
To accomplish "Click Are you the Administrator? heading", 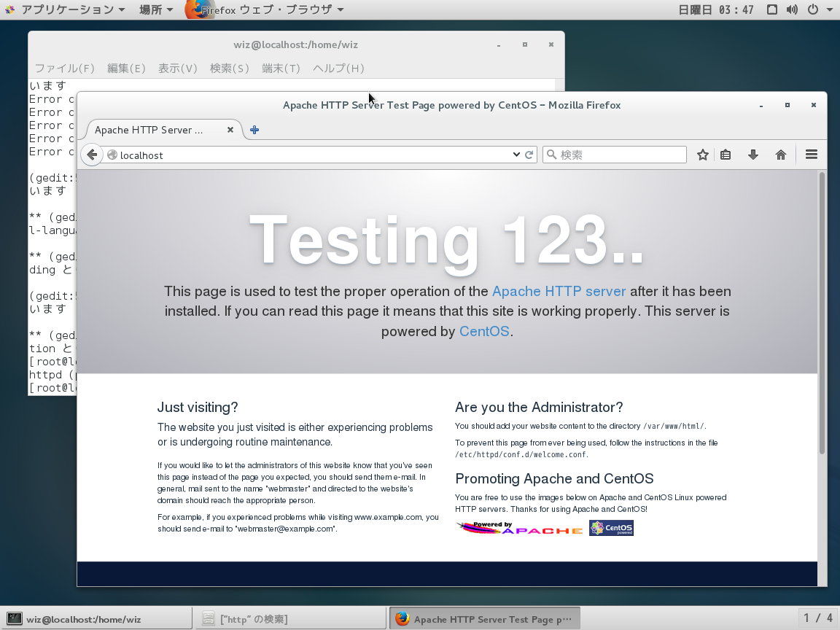I will tap(539, 407).
